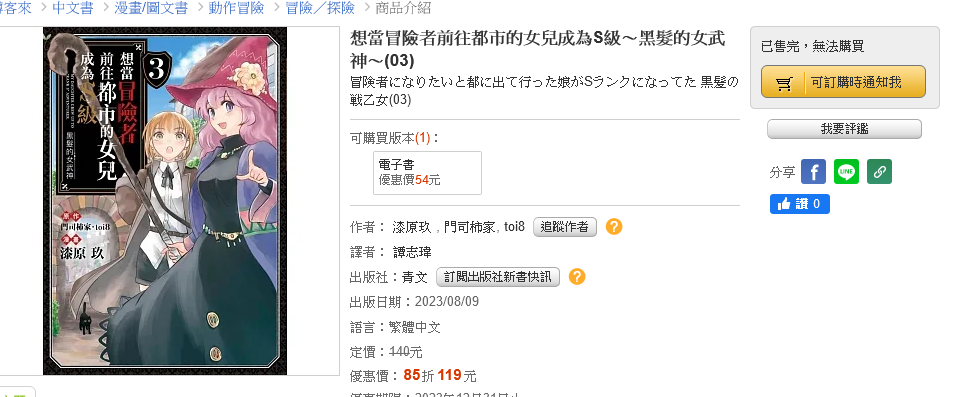978x397 pixels.
Task: Share the book via LINE icon
Action: (846, 172)
